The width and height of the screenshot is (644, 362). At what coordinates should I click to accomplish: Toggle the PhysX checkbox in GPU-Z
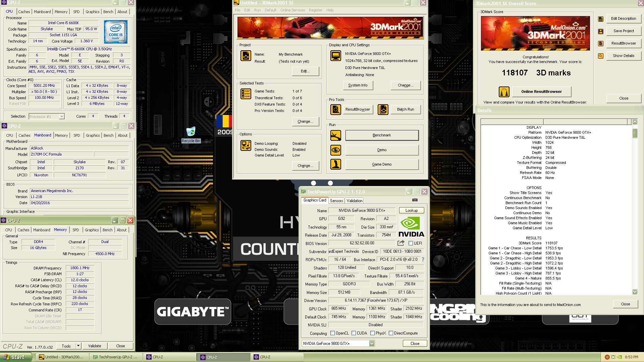click(x=372, y=333)
